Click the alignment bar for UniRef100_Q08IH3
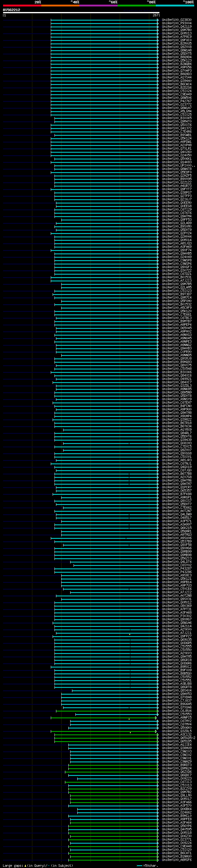This screenshot has height=868, width=197. (111, 443)
